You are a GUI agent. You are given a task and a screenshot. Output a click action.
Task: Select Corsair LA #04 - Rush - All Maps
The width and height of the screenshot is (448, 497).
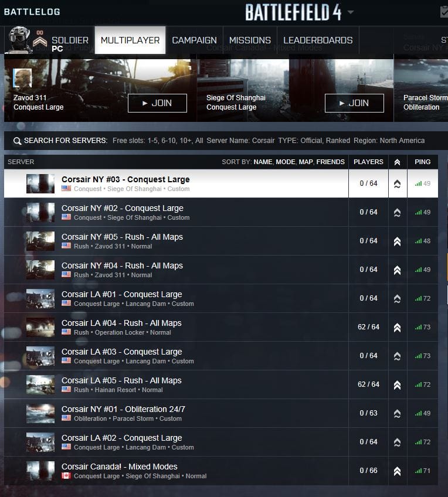(x=121, y=323)
